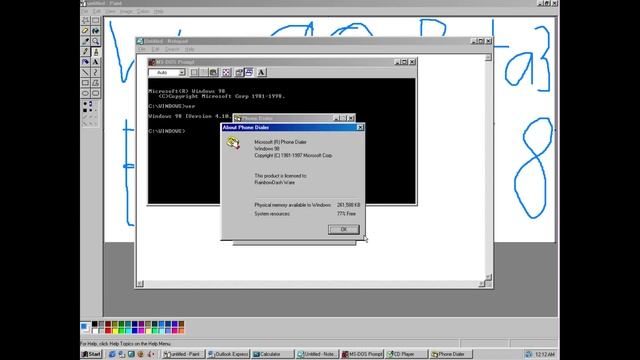Select the Rectangle shape tool in Paint
This screenshot has width=640, height=360.
[85, 82]
